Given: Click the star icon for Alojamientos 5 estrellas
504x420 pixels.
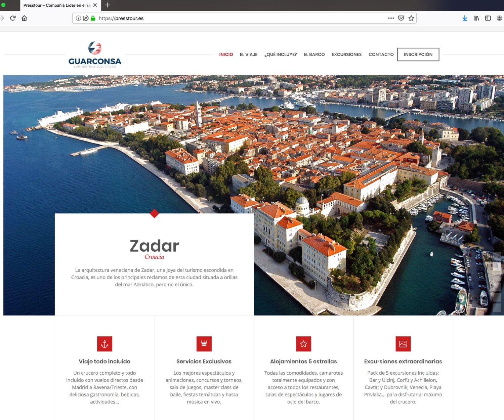Looking at the screenshot, I should point(303,344).
